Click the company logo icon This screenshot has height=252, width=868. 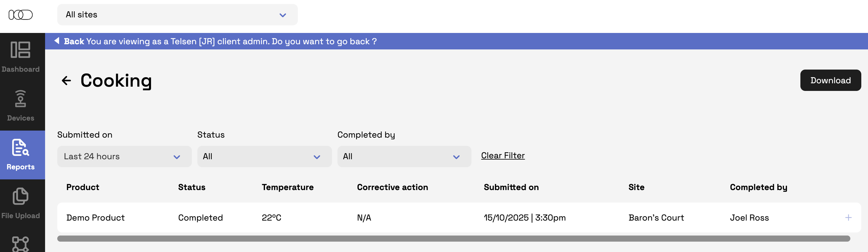[x=20, y=15]
